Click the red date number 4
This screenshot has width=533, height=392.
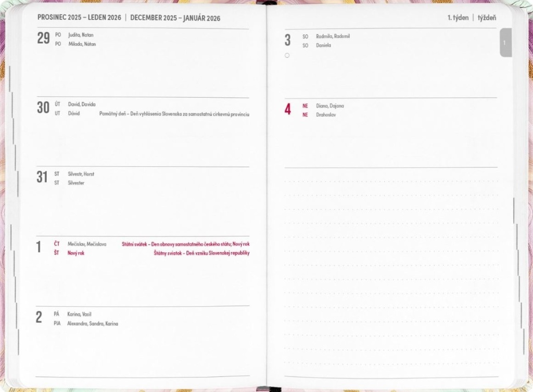tap(287, 110)
